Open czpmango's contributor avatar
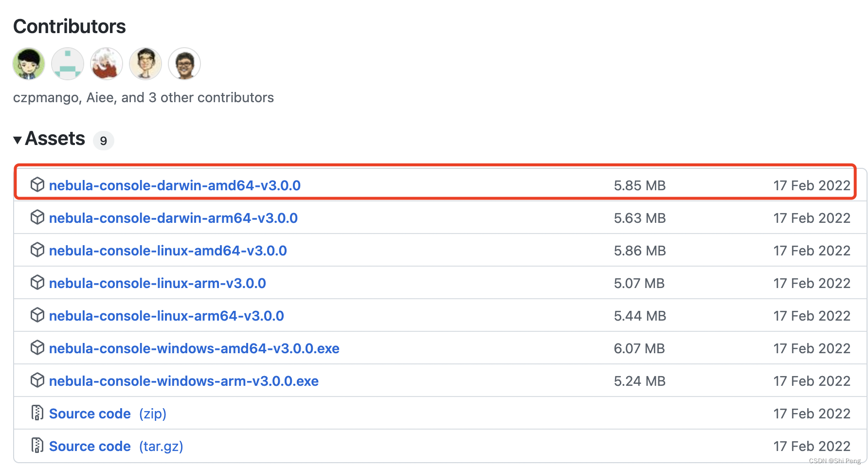 click(29, 64)
